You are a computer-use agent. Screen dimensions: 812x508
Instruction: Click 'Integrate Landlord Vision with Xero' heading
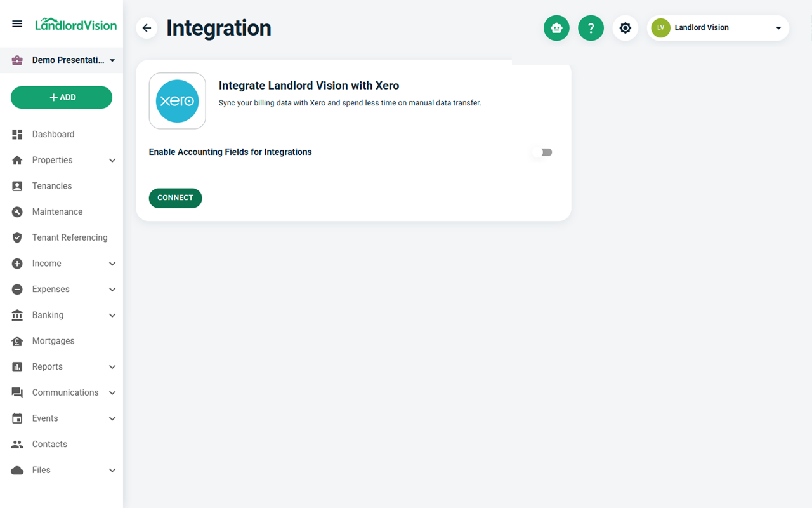[309, 86]
